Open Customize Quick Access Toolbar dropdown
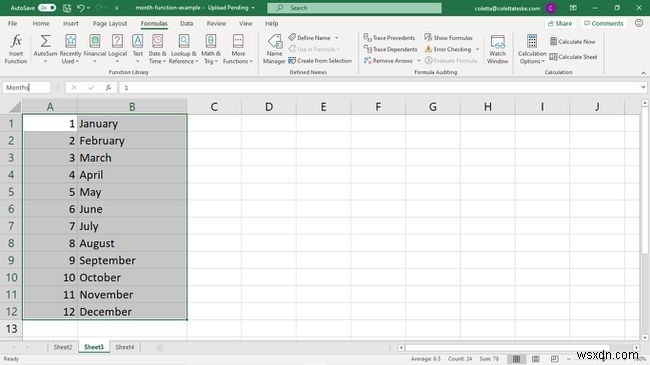Screen dimensions: 650x365 (x=116, y=8)
